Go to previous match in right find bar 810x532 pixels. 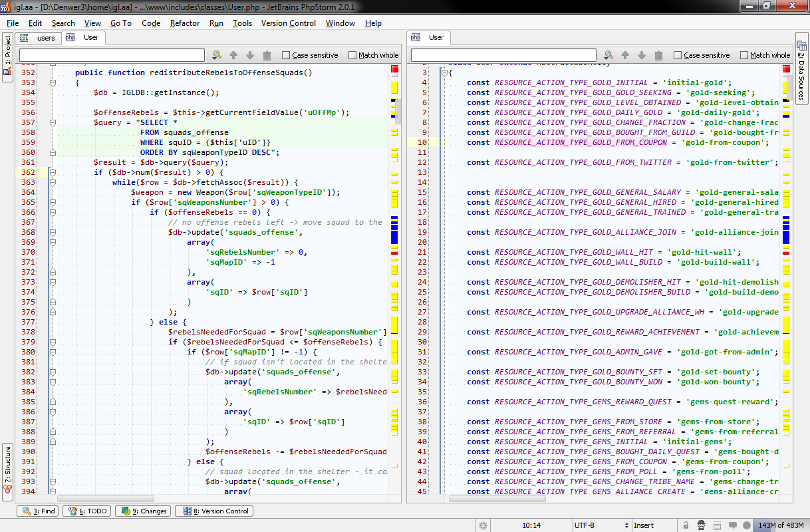pos(625,55)
